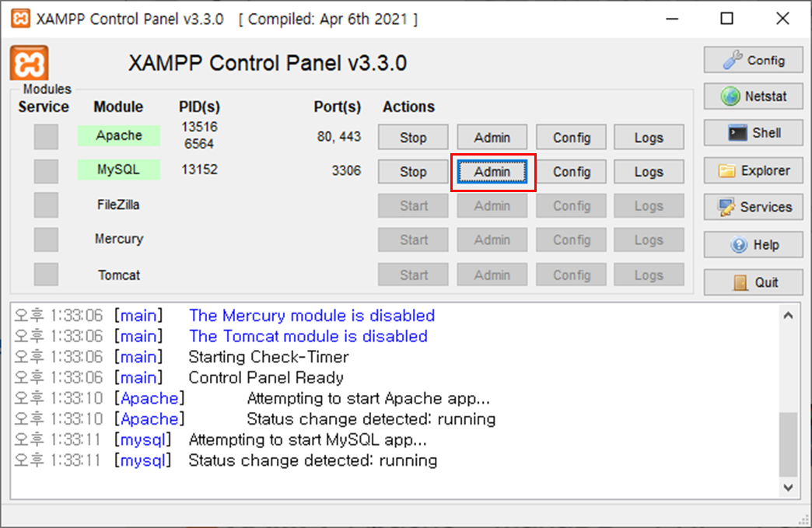View Apache Logs

coord(649,137)
